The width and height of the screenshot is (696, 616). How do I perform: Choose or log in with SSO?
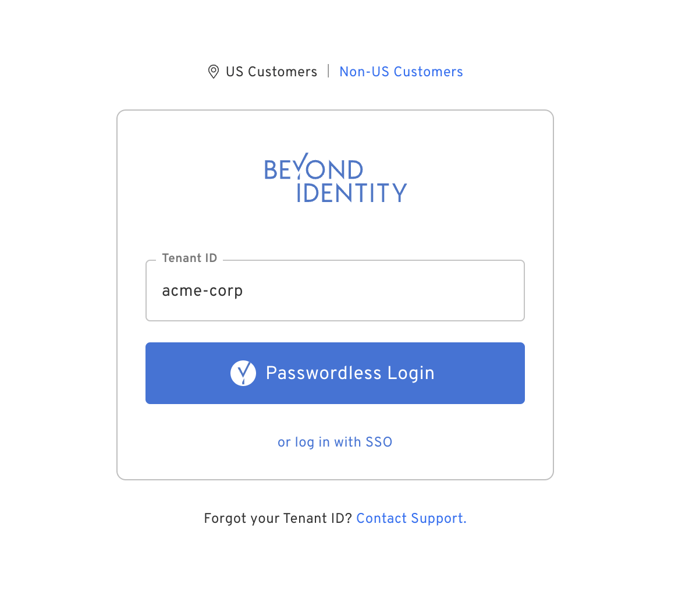(x=335, y=442)
